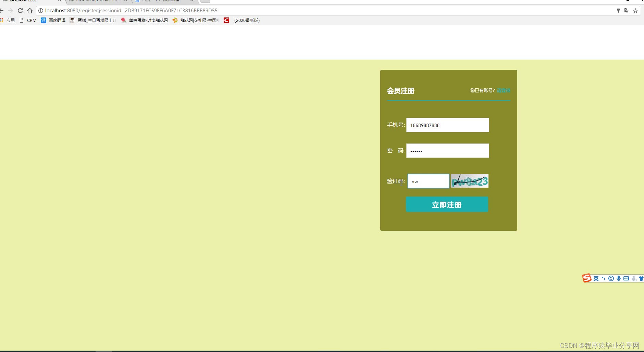Focus the 手机号 phone number field
Image resolution: width=644 pixels, height=352 pixels.
[x=447, y=125]
